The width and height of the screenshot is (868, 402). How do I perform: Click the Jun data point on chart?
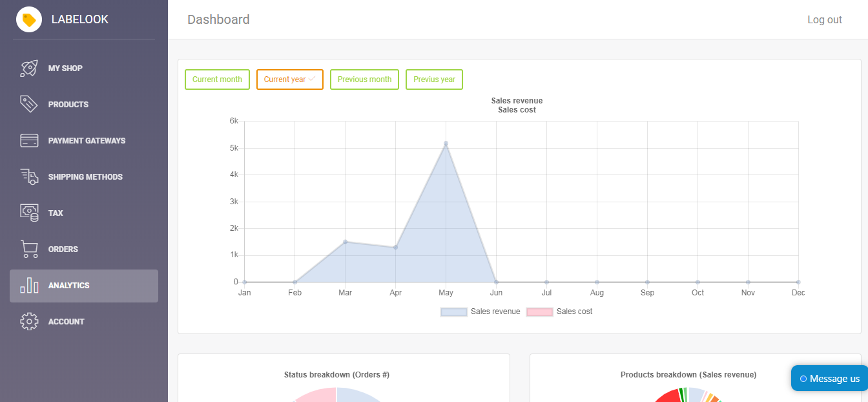[496, 282]
